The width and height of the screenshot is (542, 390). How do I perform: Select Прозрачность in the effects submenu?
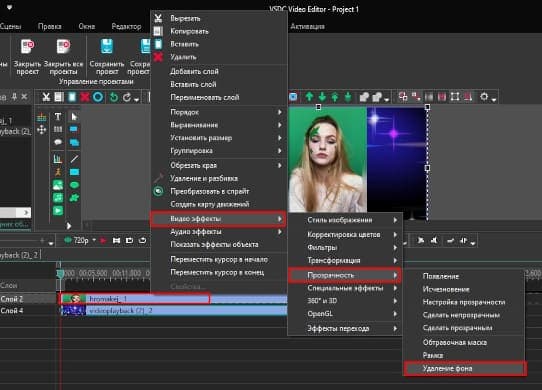[x=345, y=275]
